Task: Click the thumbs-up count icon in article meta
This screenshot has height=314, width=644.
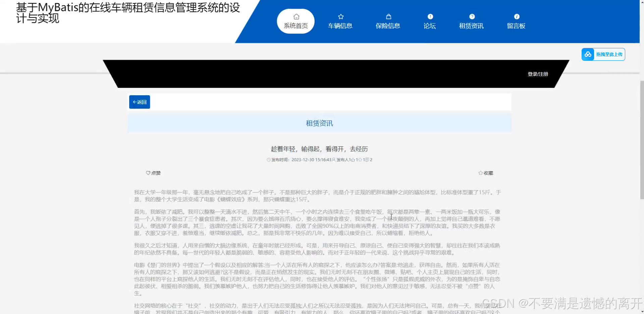Action: tap(353, 160)
